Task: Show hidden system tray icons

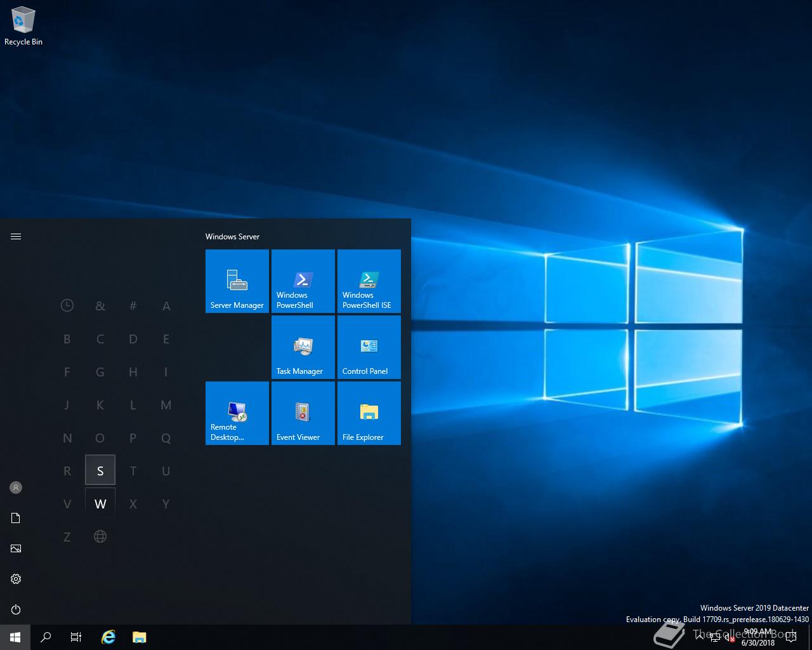Action: 700,637
